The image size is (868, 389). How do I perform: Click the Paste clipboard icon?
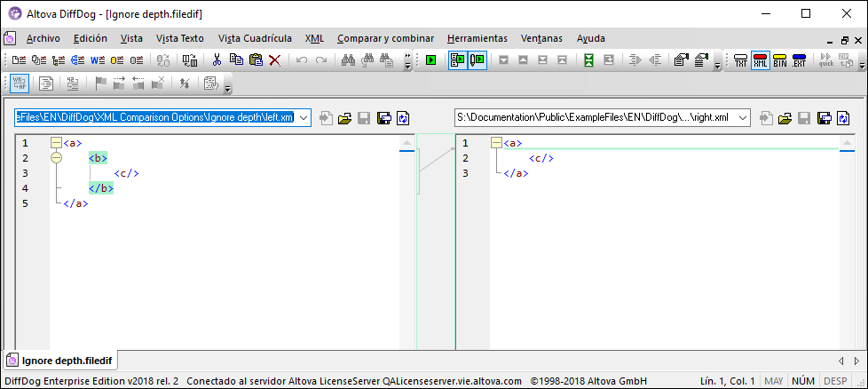[256, 60]
